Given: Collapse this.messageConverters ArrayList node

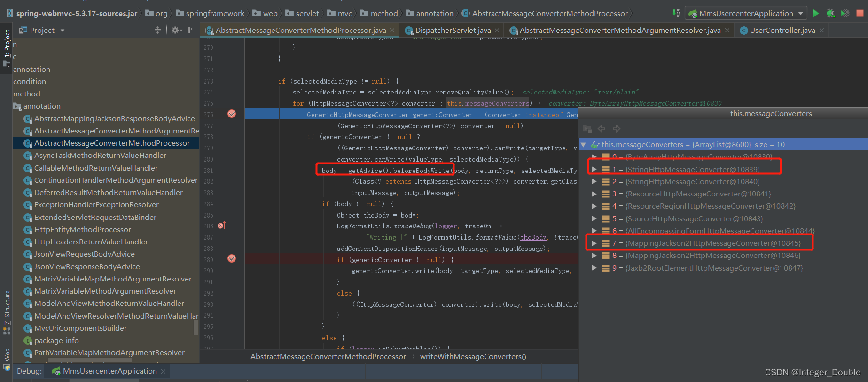Looking at the screenshot, I should [583, 145].
